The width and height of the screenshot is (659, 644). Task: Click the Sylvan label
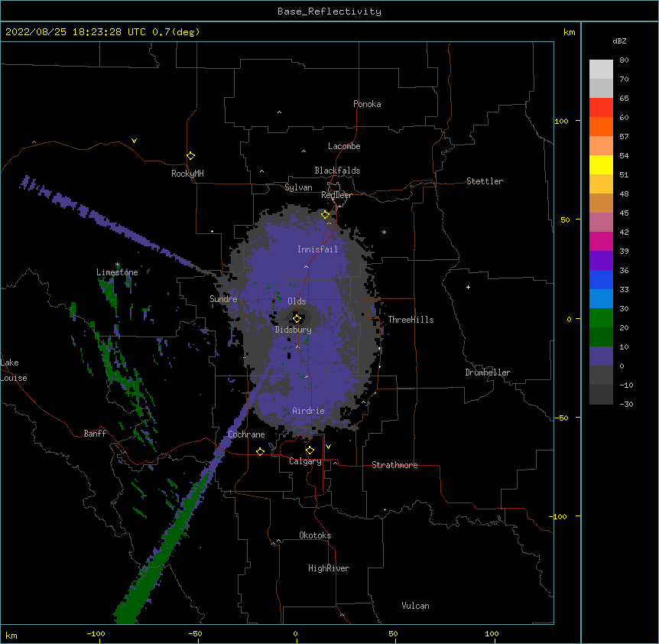click(298, 187)
